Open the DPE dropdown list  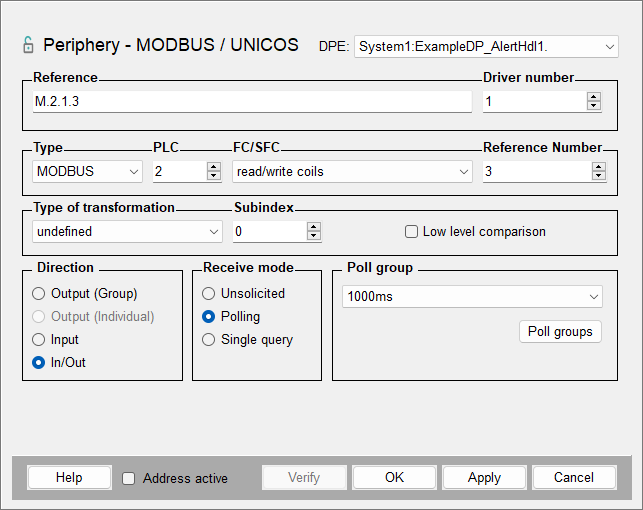pyautogui.click(x=486, y=47)
